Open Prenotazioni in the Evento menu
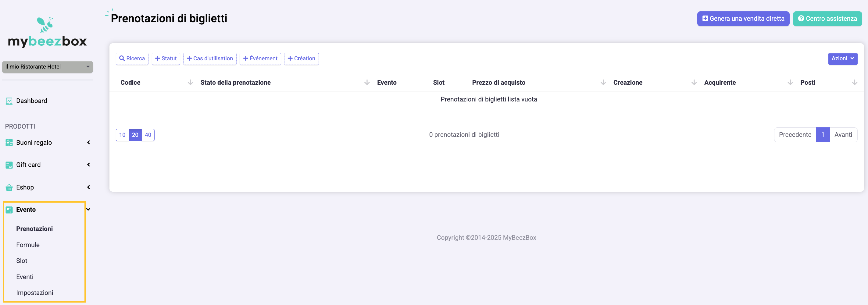 click(x=34, y=229)
